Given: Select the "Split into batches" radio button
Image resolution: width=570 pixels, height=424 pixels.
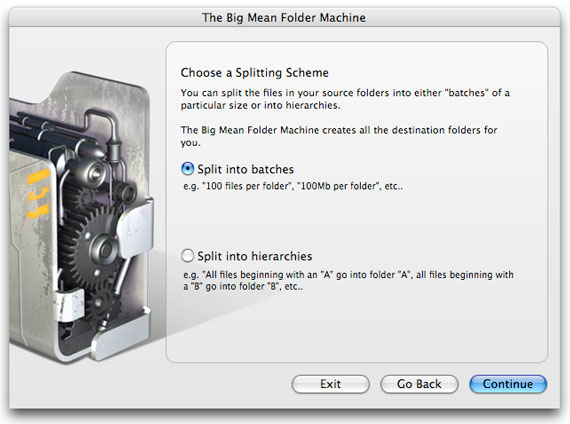Looking at the screenshot, I should (x=188, y=169).
